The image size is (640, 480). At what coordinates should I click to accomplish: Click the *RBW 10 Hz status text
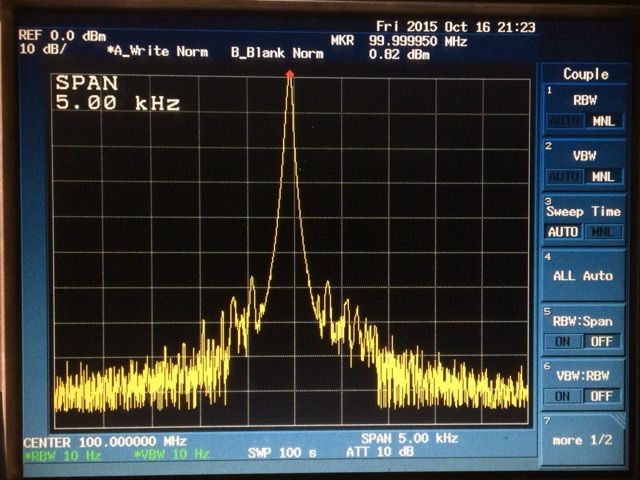pyautogui.click(x=62, y=456)
